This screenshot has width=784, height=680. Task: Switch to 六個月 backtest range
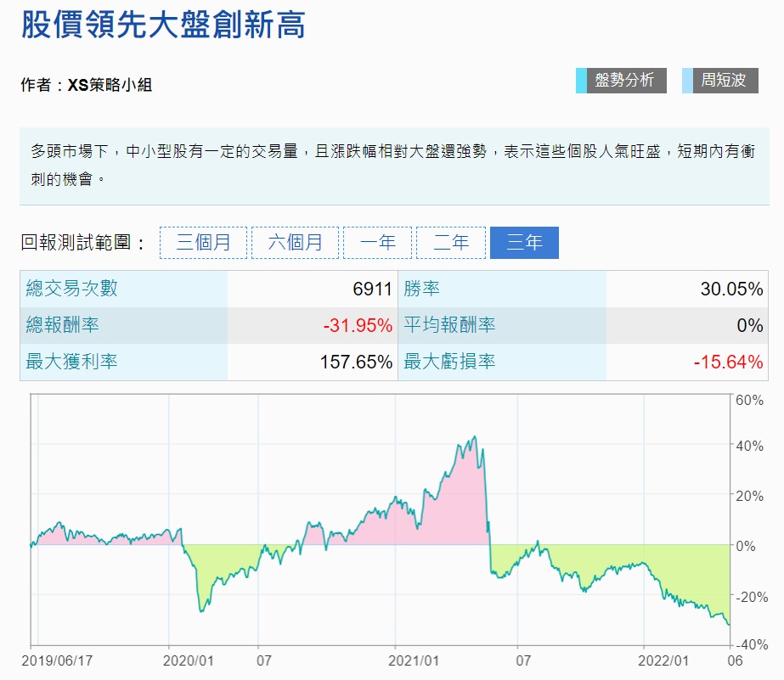[295, 243]
